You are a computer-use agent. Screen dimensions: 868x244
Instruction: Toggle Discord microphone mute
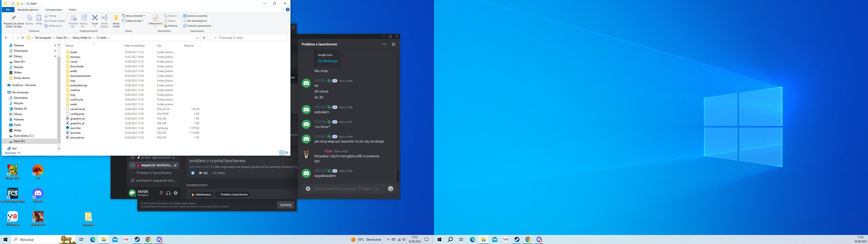tap(161, 193)
